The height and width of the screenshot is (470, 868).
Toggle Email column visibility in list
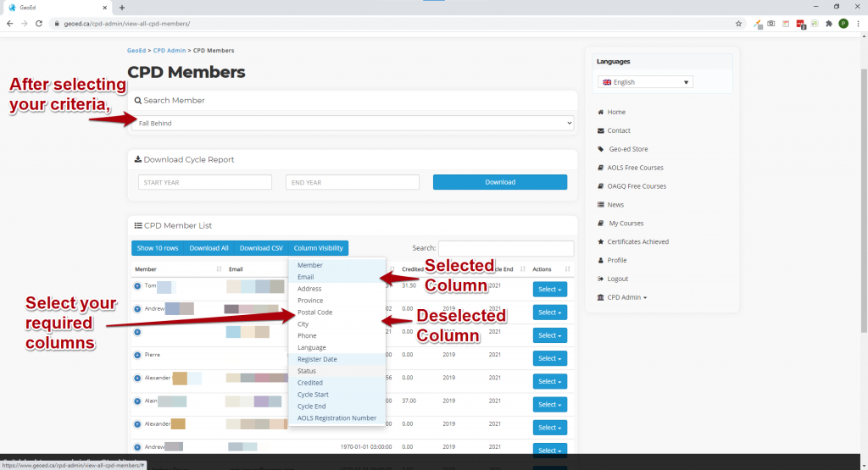[306, 277]
